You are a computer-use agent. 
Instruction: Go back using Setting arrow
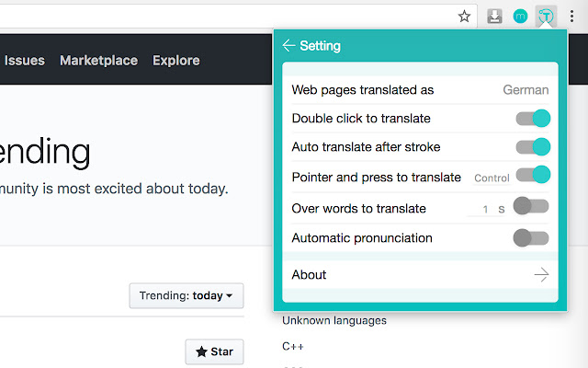coord(288,45)
